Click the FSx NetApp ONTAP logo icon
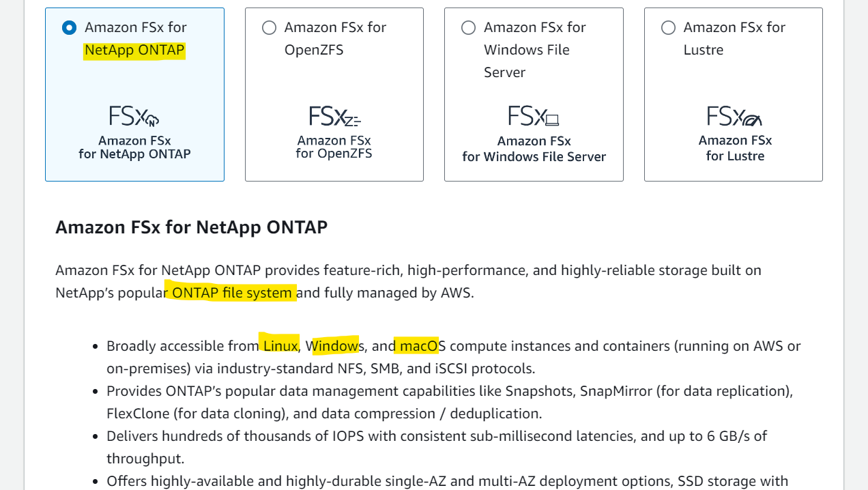The image size is (868, 490). (x=134, y=116)
